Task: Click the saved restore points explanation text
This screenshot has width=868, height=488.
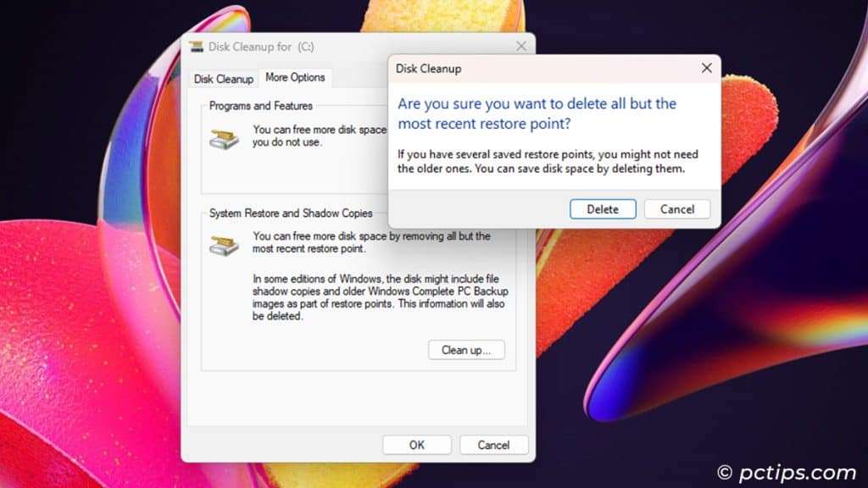Action: (541, 161)
